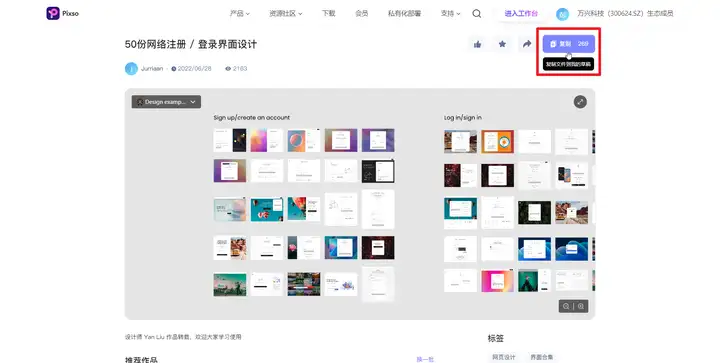Select the 网页设计 tag
This screenshot has width=720, height=363.
click(x=504, y=357)
